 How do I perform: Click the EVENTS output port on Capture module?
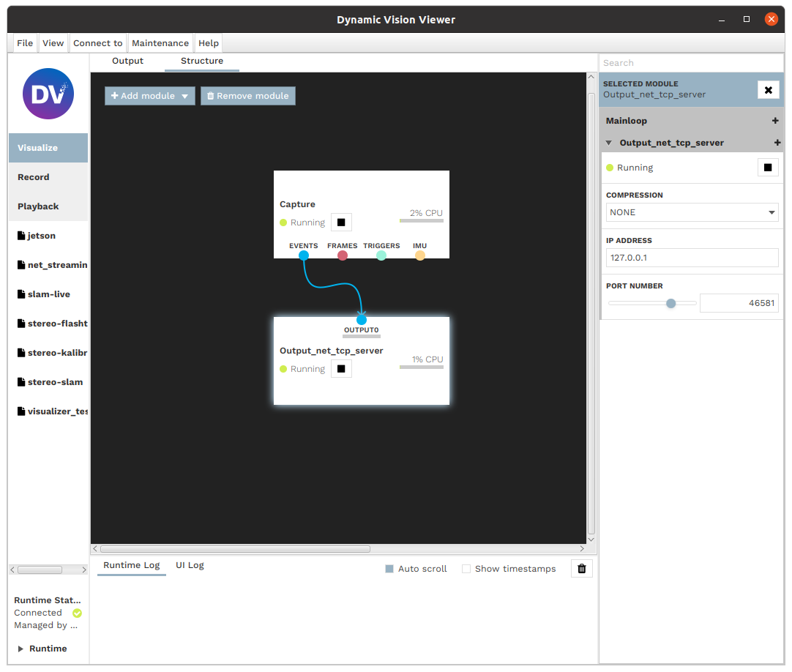(303, 255)
